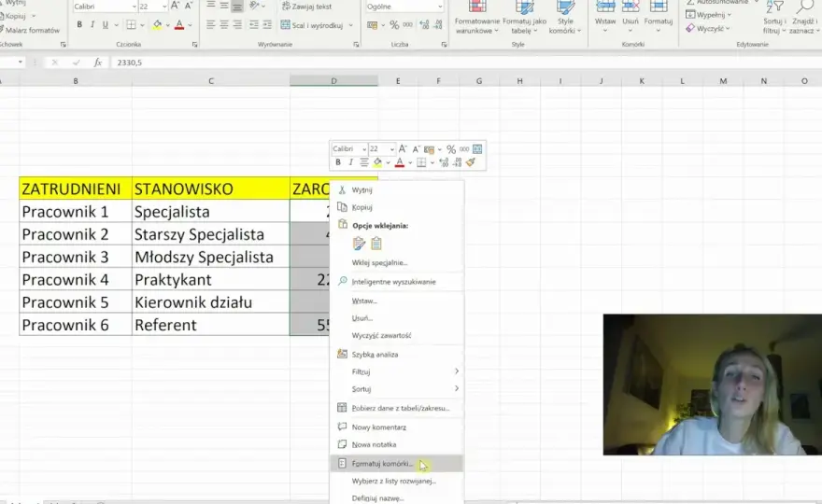Open Formatowanie warunkowe dropdown
The image size is (822, 504).
point(476,17)
